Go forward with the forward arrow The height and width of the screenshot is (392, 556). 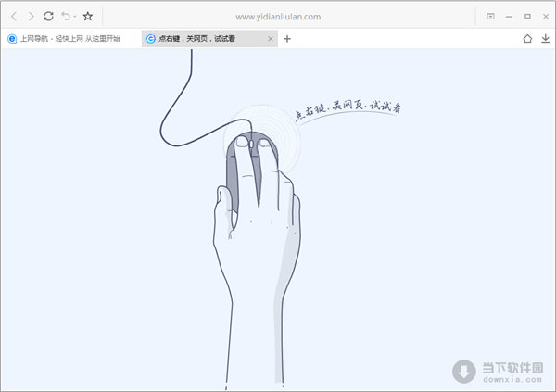click(x=32, y=17)
